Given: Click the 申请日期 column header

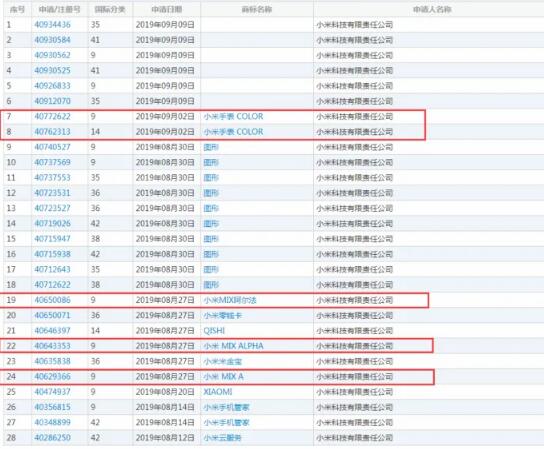Looking at the screenshot, I should 167,9.
